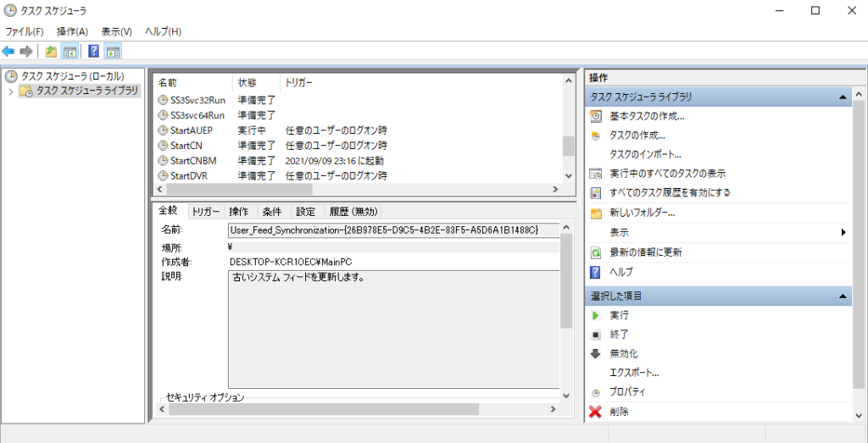Click the 基本タスクの作成 icon

click(x=595, y=116)
